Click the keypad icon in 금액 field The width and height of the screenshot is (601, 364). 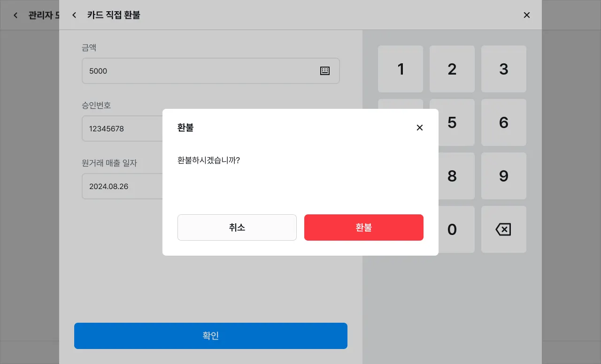click(325, 71)
